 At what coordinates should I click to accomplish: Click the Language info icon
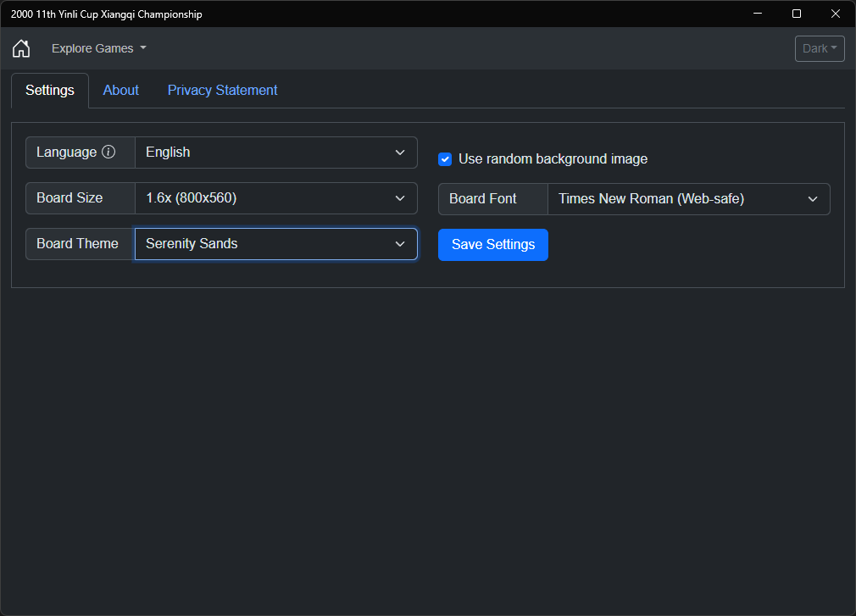[108, 152]
